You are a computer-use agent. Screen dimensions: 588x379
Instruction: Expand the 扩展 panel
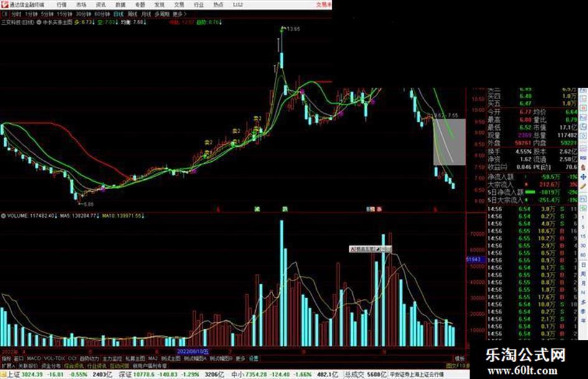pos(8,365)
